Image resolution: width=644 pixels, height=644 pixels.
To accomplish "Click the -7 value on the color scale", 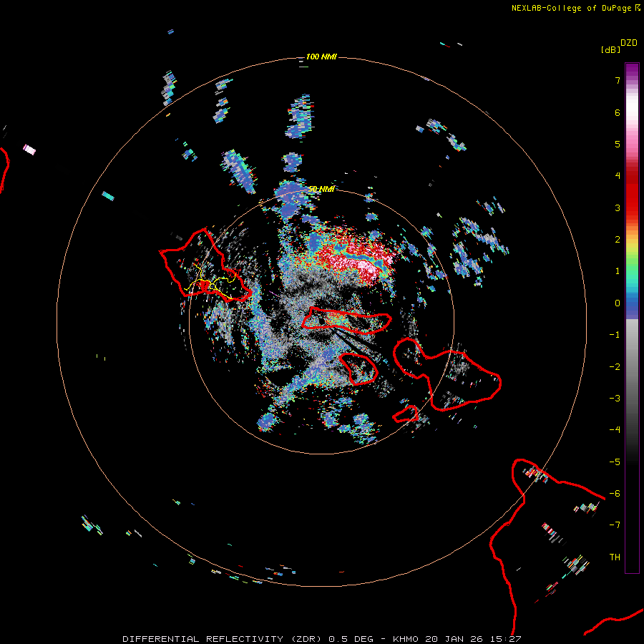I will pos(615,525).
